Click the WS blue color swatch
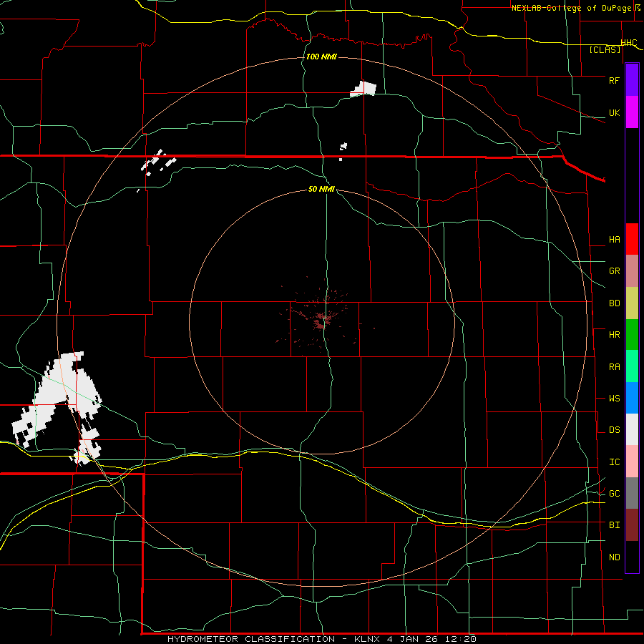644x644 pixels. click(632, 398)
